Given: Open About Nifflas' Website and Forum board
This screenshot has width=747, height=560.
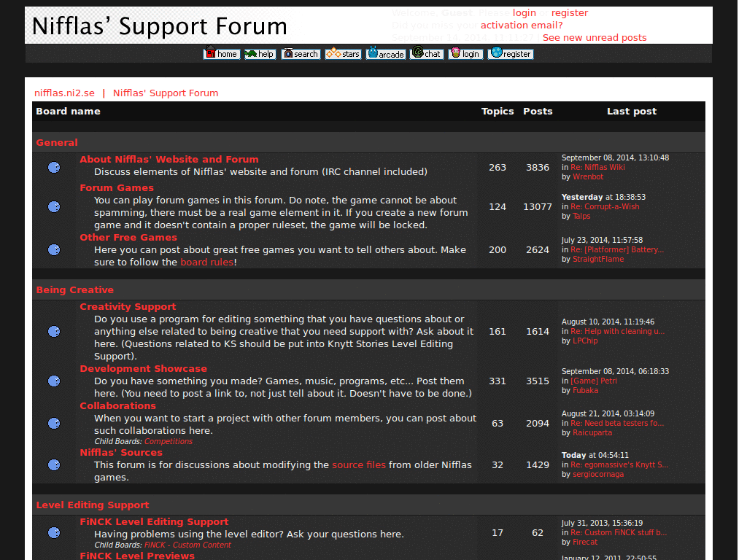Looking at the screenshot, I should [x=169, y=159].
